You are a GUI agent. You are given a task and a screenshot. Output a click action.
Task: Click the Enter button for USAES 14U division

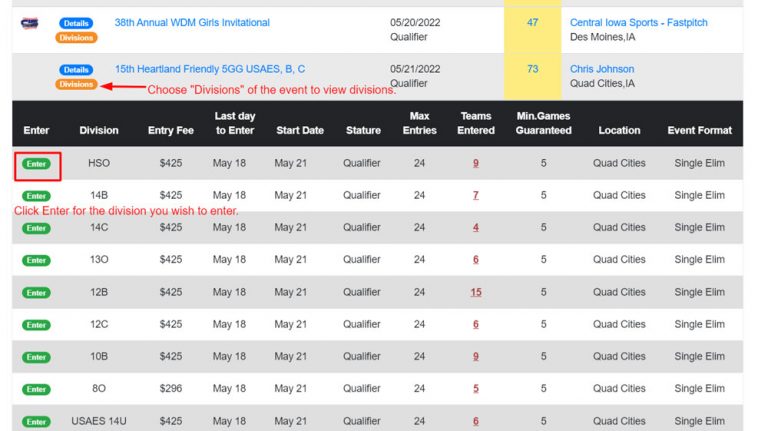(36, 421)
